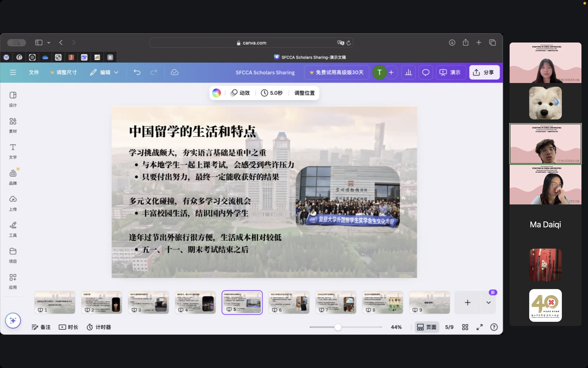Start the 30-day premium trial button
The width and height of the screenshot is (588, 368).
click(336, 72)
